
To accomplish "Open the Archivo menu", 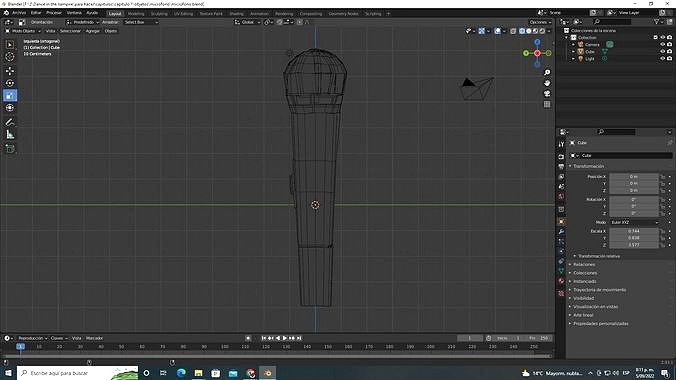I will [19, 13].
